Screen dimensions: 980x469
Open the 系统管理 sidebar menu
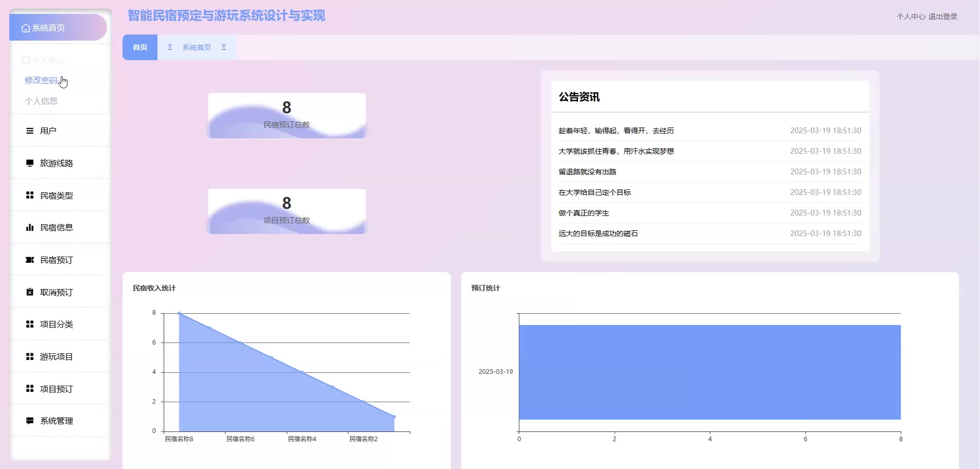pyautogui.click(x=60, y=421)
